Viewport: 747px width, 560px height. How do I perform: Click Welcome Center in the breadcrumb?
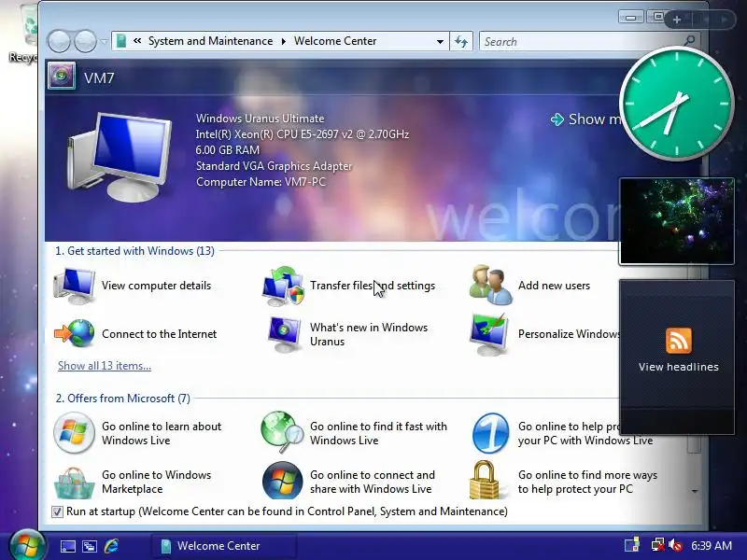(335, 41)
